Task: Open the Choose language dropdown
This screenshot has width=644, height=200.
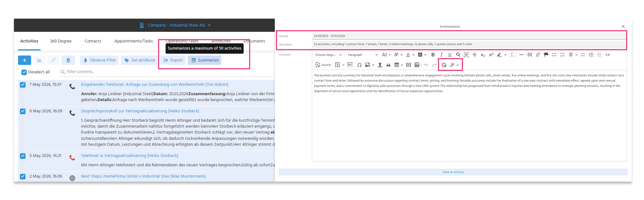Action: tap(328, 55)
